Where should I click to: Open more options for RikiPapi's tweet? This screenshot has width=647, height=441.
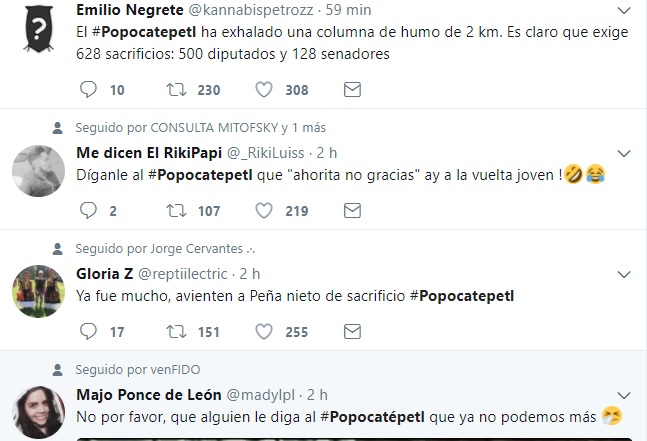pos(625,153)
